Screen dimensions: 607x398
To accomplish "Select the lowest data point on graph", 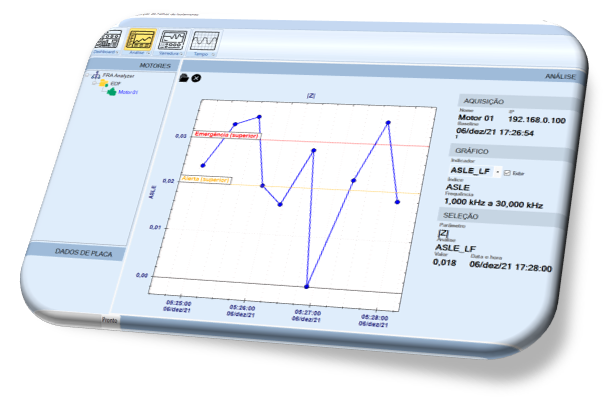I will (x=307, y=286).
